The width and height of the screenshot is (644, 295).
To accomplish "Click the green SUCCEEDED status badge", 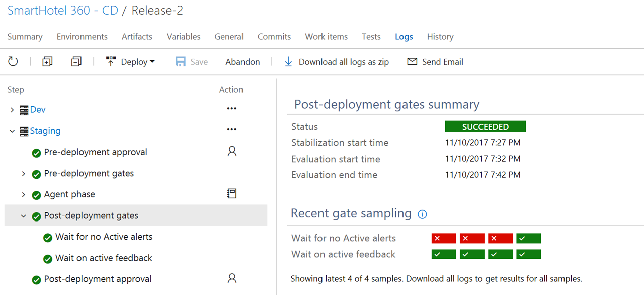I will [x=486, y=126].
